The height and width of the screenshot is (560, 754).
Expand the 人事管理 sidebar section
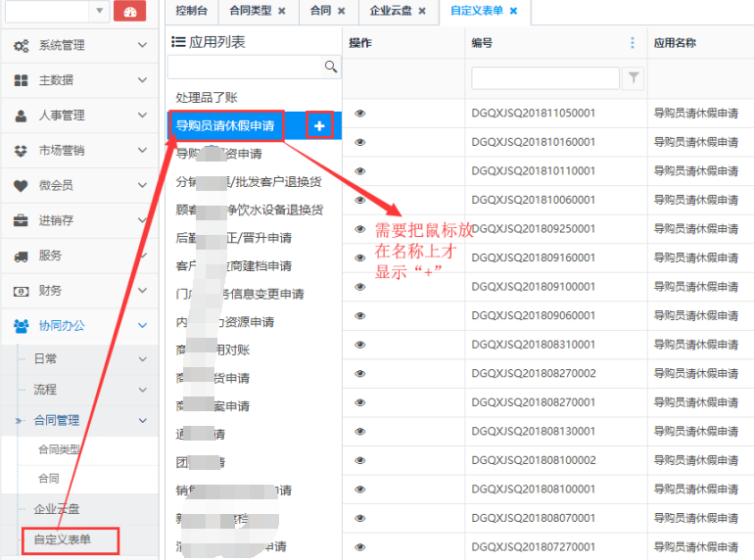pos(78,116)
